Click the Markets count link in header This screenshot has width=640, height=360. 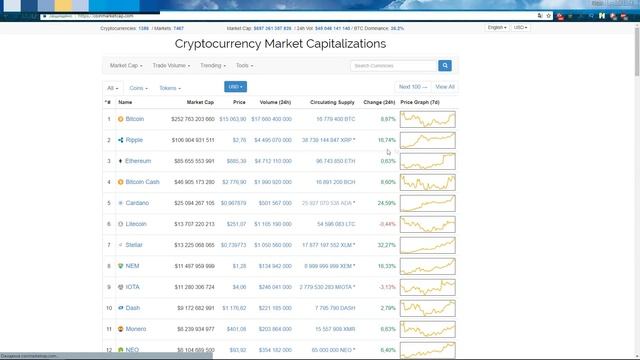click(x=178, y=29)
